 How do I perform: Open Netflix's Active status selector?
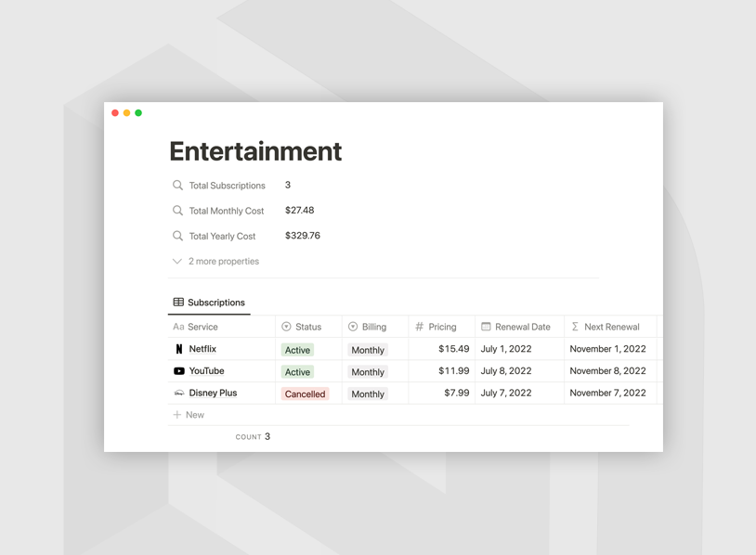pos(298,350)
